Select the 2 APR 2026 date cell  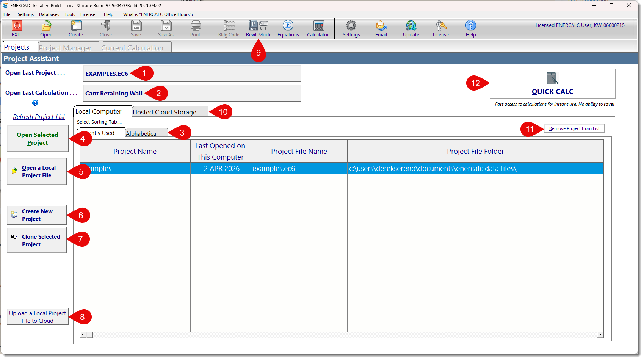(x=221, y=168)
